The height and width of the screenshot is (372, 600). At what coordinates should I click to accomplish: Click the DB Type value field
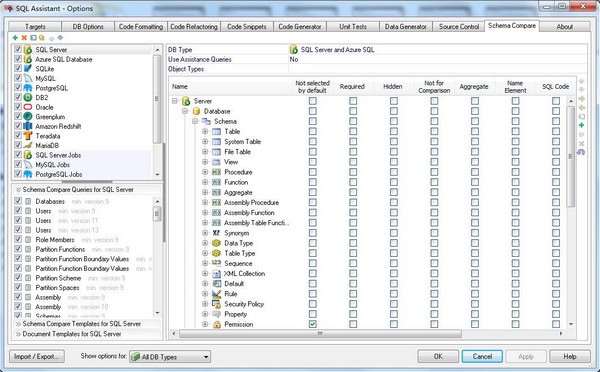(437, 49)
